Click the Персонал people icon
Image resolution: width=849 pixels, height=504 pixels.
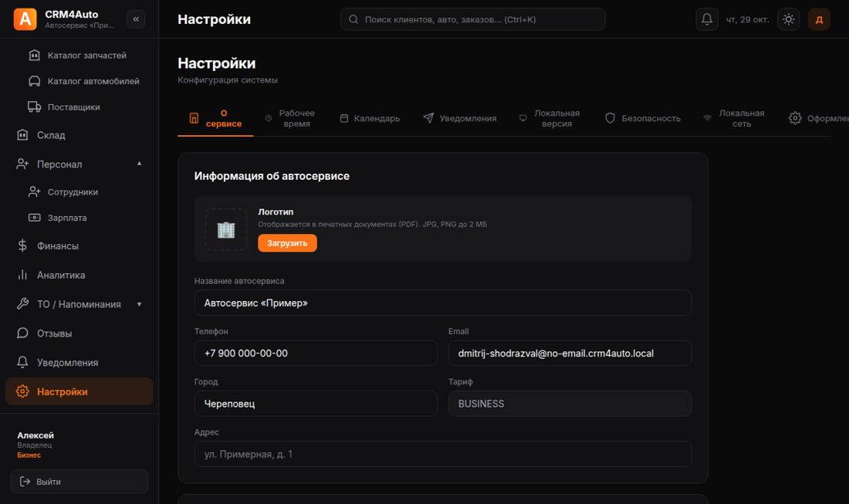[x=22, y=164]
